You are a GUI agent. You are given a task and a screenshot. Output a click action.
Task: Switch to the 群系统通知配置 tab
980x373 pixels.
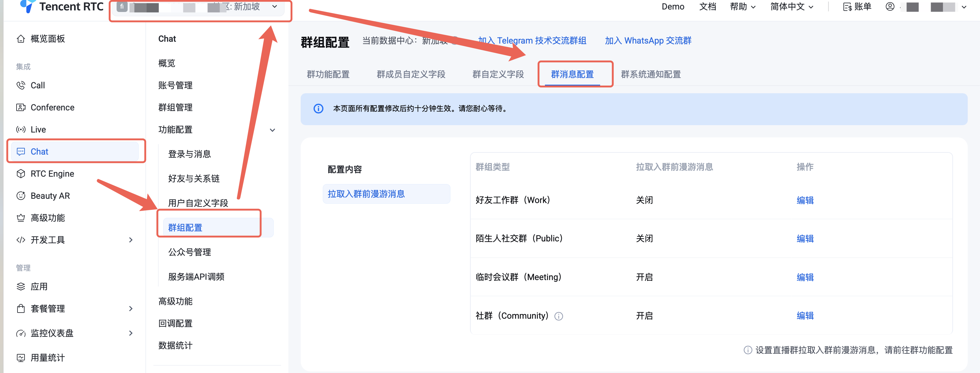coord(650,74)
